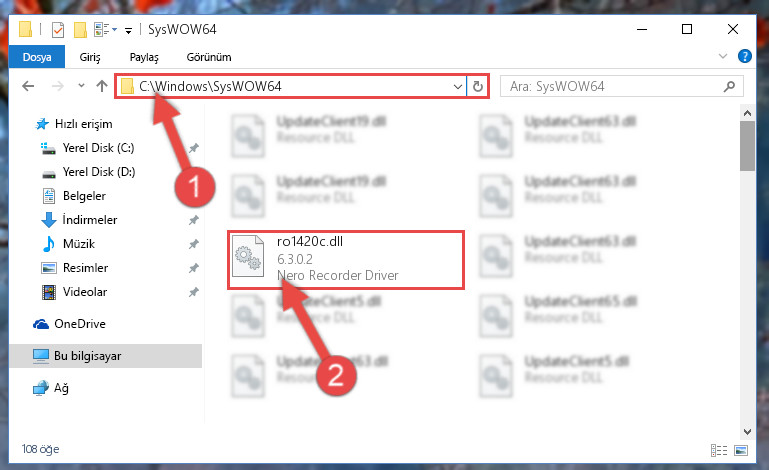Image resolution: width=769 pixels, height=470 pixels.
Task: Open OneDrive in navigation pane
Action: (79, 324)
